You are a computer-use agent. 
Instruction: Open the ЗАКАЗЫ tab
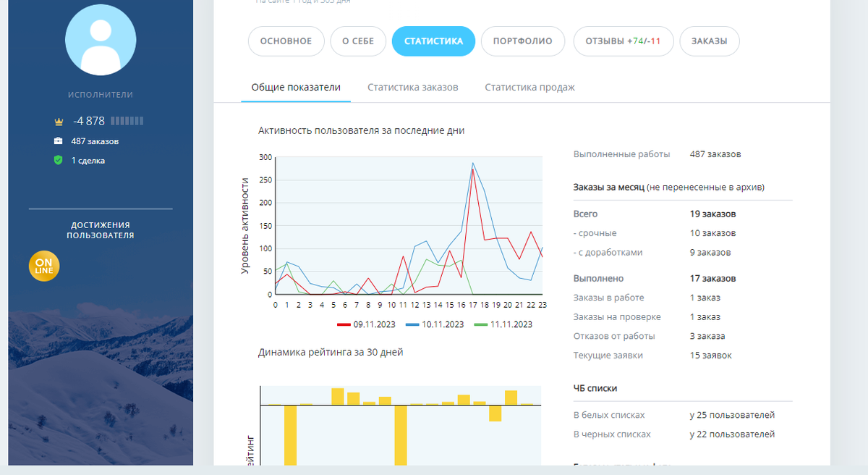pyautogui.click(x=709, y=41)
